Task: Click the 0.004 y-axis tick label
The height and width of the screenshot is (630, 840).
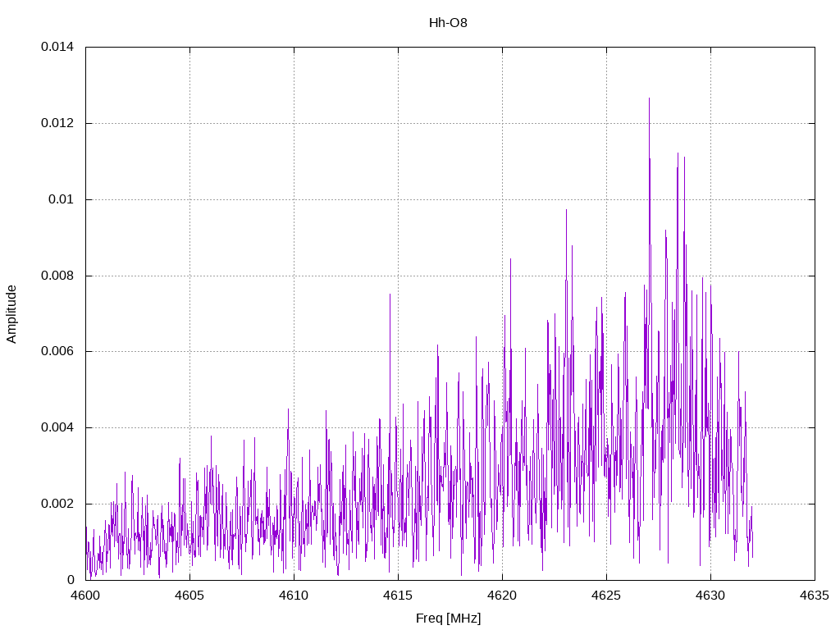Action: (57, 427)
